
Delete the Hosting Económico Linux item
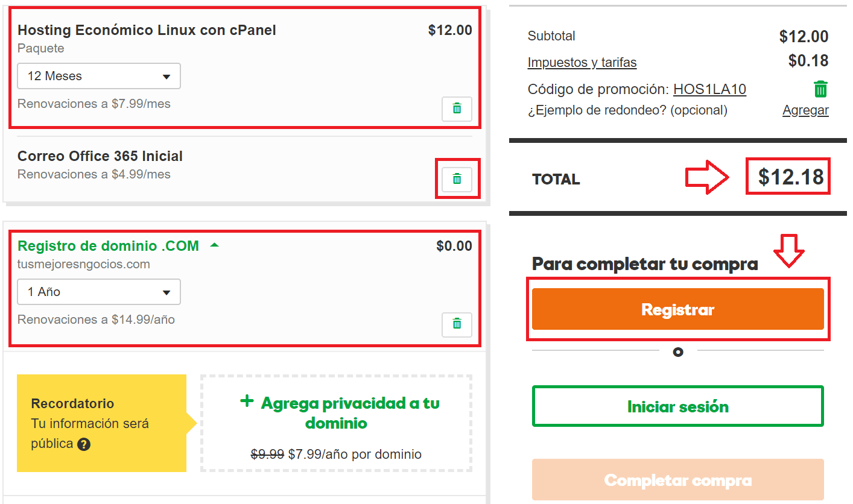(457, 109)
